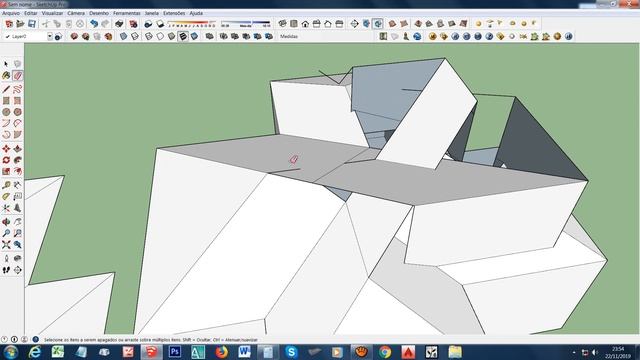Open Firefox from the taskbar

tap(221, 351)
